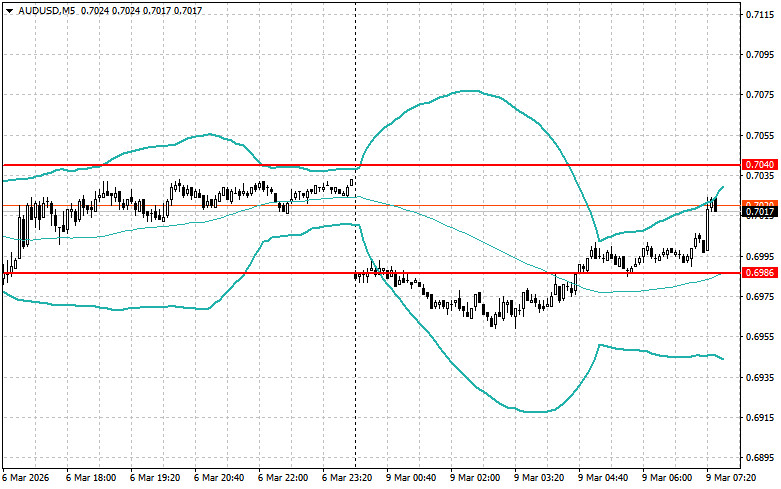The height and width of the screenshot is (489, 781).
Task: Click the 0.6995 price axis value
Action: [760, 256]
